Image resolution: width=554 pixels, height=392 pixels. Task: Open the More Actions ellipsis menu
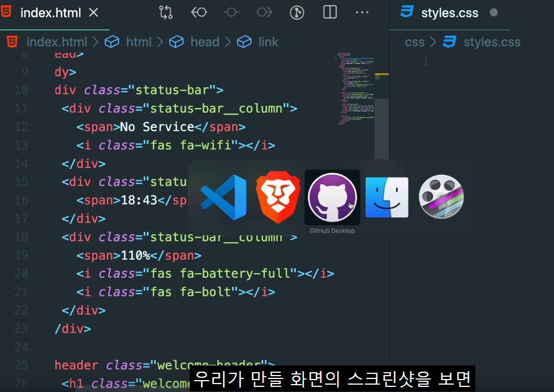[x=362, y=12]
